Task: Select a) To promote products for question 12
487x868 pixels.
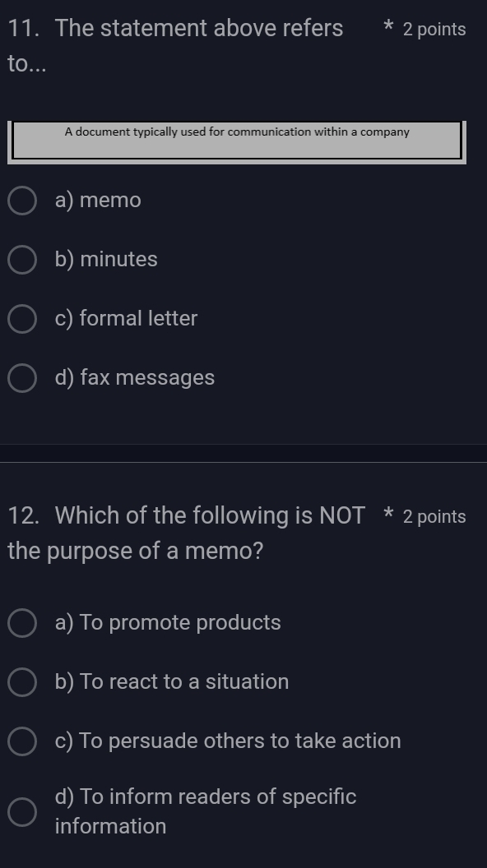Action: pos(21,623)
